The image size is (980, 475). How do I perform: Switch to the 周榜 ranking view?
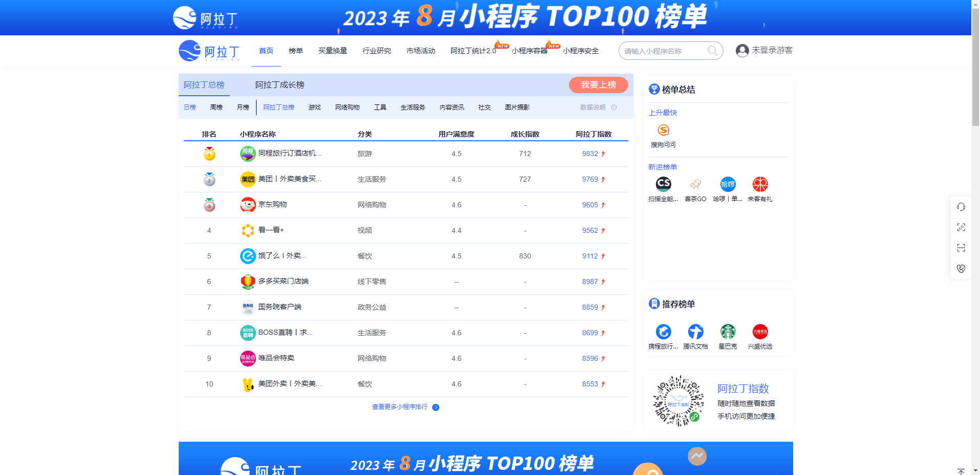tap(216, 107)
